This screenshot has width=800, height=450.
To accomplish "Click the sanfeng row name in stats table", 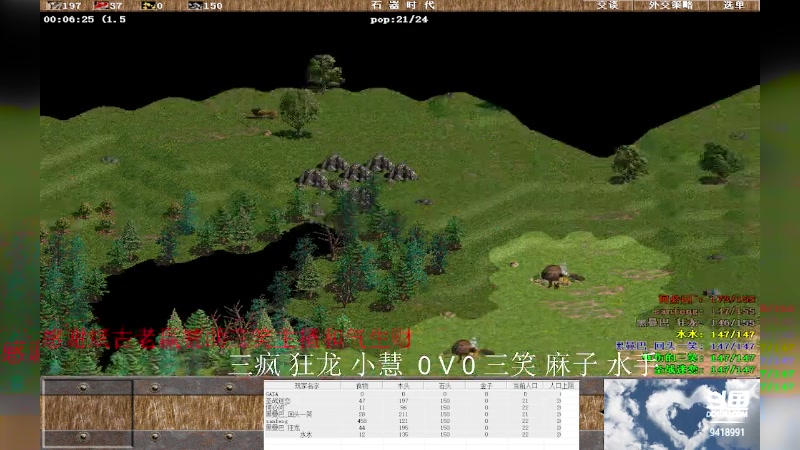I will (277, 421).
